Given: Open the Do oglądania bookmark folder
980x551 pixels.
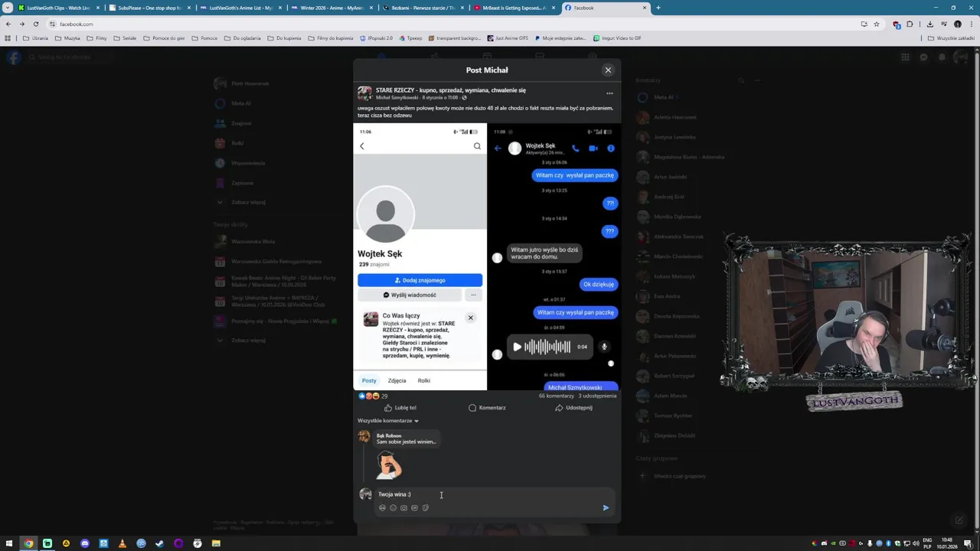Looking at the screenshot, I should tap(243, 37).
